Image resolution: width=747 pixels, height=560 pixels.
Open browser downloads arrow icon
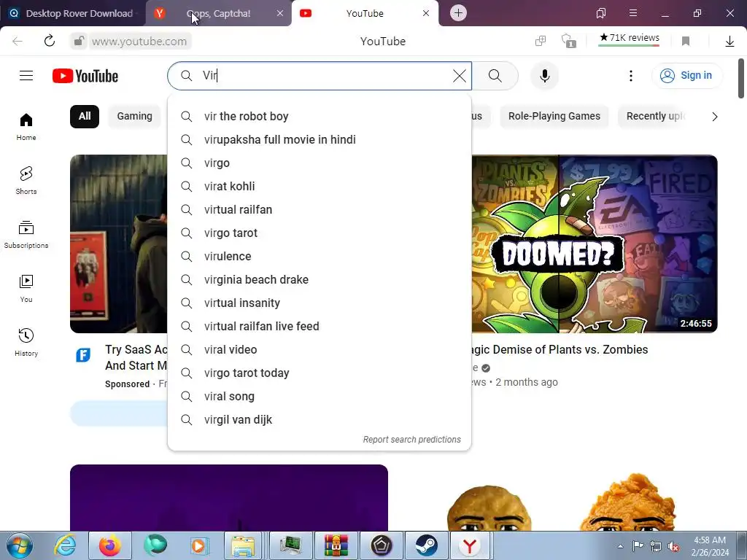729,42
